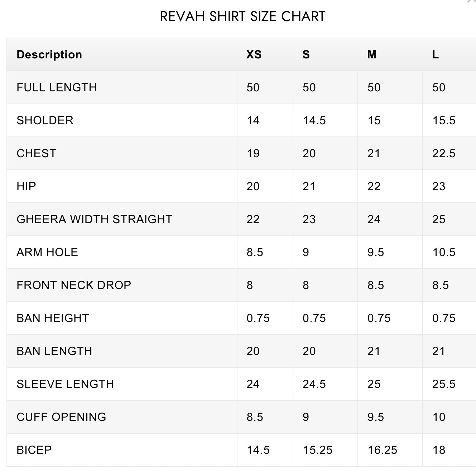The width and height of the screenshot is (476, 475).
Task: Click the BICEP row label
Action: [x=34, y=450]
